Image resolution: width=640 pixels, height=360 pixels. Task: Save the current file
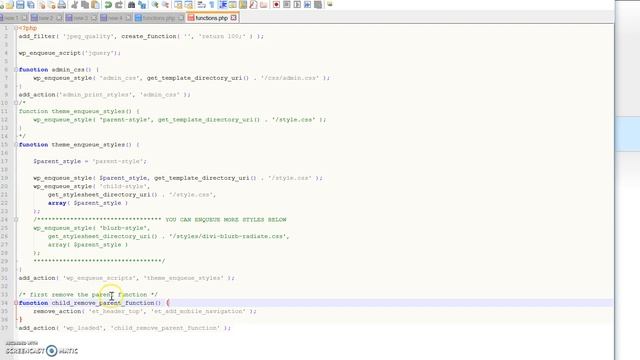point(20,5)
